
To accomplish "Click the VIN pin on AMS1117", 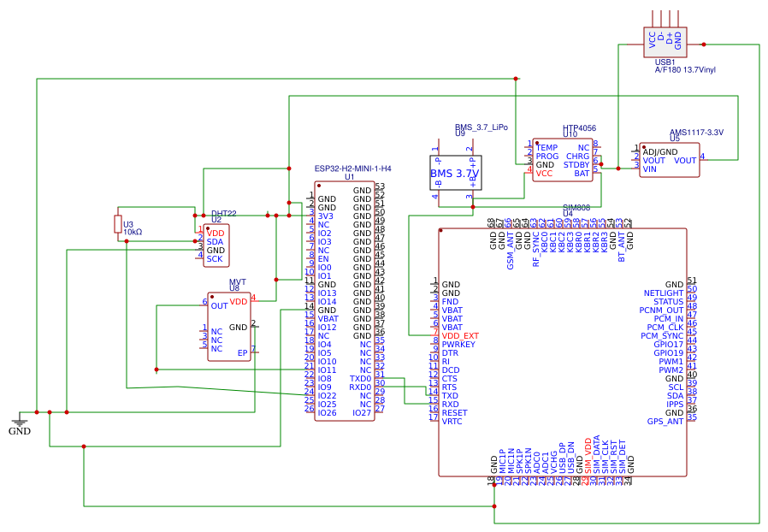I will tap(649, 169).
